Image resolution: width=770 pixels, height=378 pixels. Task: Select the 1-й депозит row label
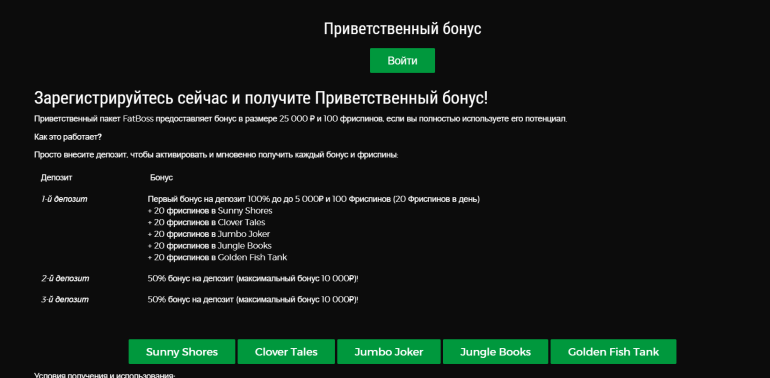[64, 199]
